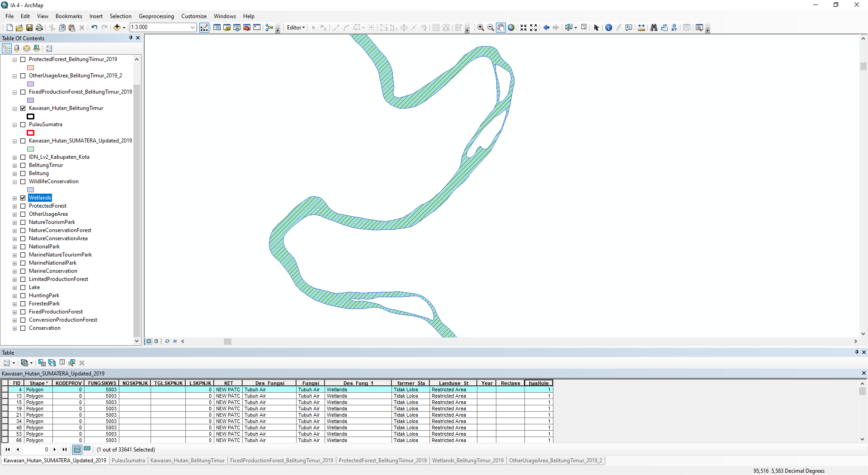Undo the last action
This screenshot has width=868, height=475.
click(x=94, y=28)
